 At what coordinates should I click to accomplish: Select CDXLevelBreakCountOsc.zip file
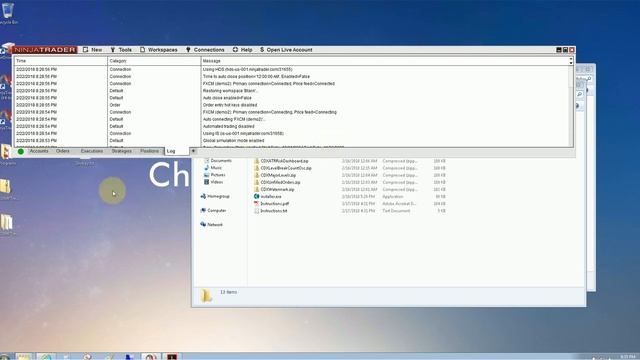(x=283, y=168)
